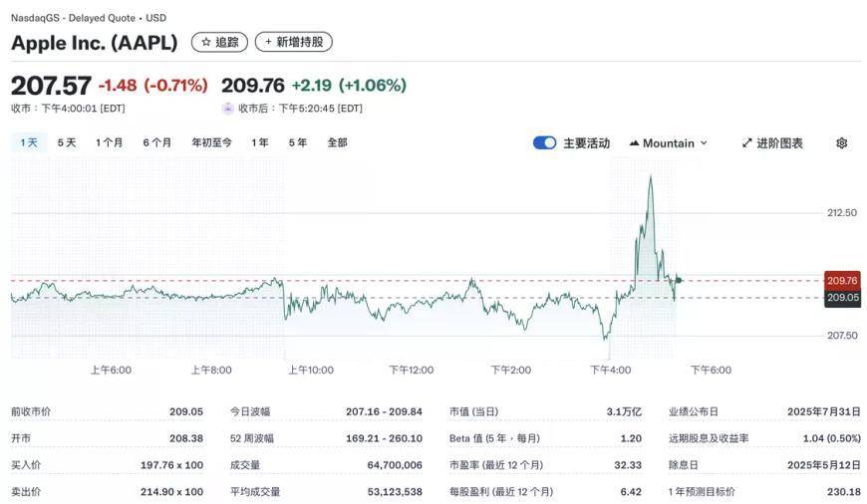The width and height of the screenshot is (867, 504).
Task: Switch to the 5天 range tab
Action: [x=67, y=142]
